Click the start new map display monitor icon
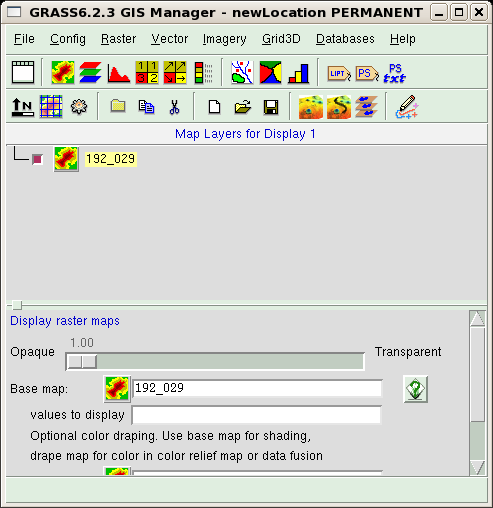Image resolution: width=493 pixels, height=508 pixels. coord(23,72)
